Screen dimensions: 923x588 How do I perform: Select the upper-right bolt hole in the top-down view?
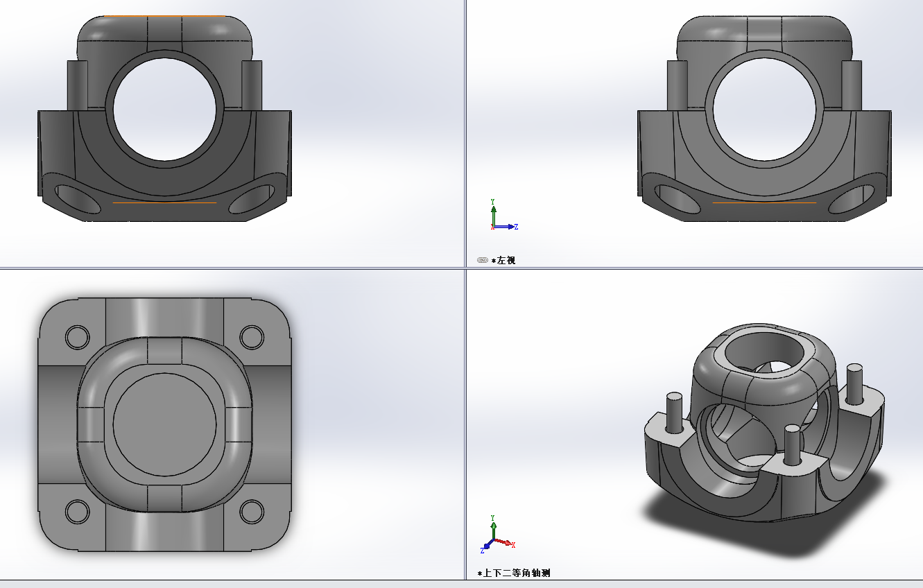pos(252,338)
